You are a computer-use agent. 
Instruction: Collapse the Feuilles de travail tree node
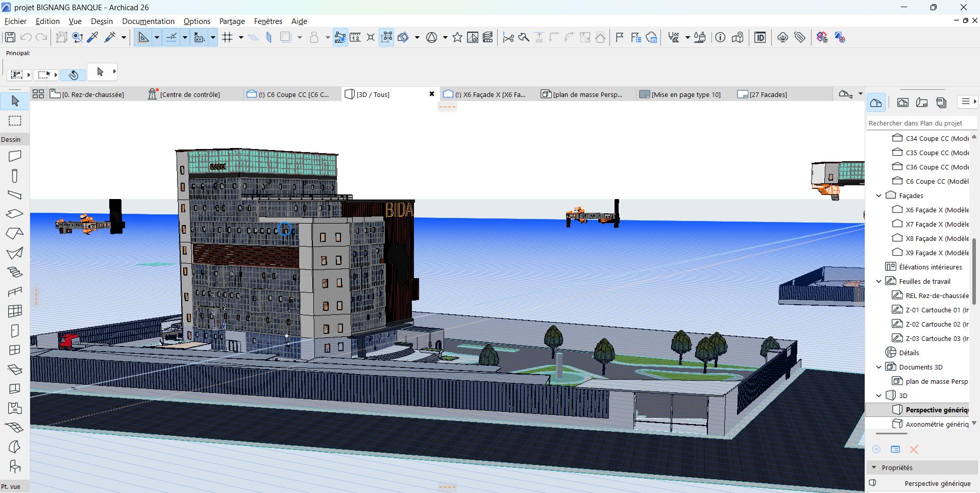click(879, 281)
